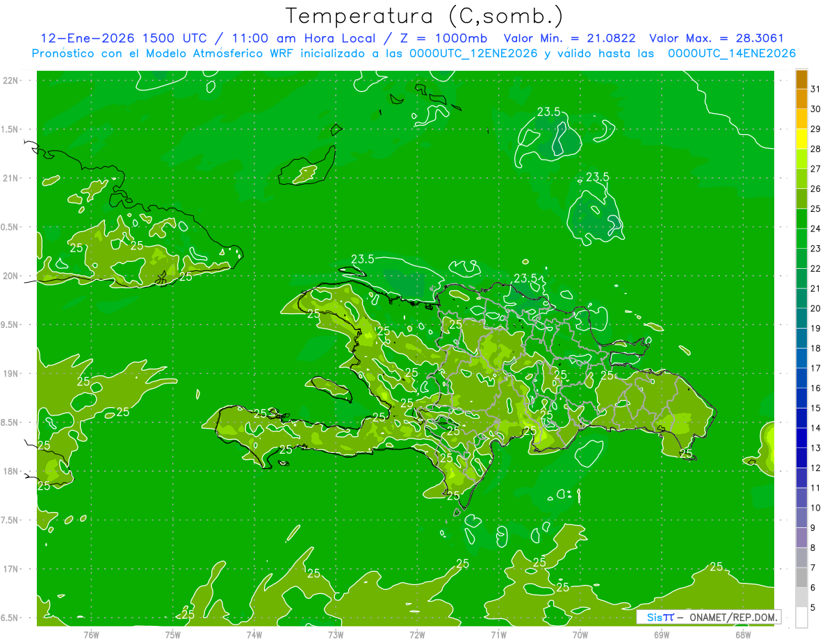Select the "0.5N" axis label
The image size is (834, 644).
pos(10,227)
